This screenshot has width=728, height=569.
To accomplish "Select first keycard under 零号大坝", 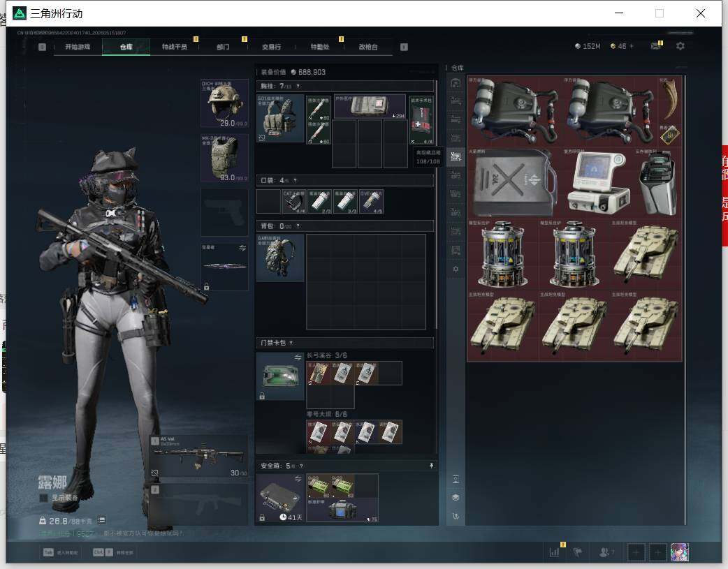I will point(319,432).
